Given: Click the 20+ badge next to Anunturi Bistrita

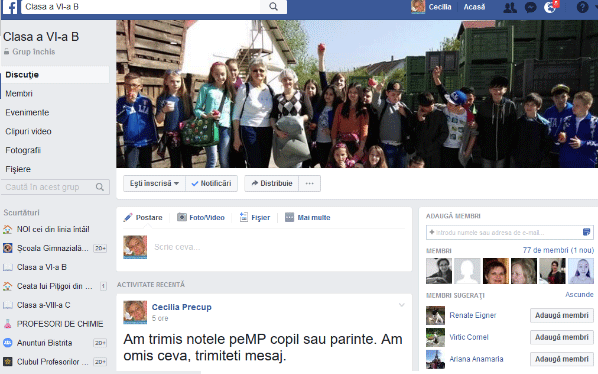Looking at the screenshot, I should [x=100, y=343].
